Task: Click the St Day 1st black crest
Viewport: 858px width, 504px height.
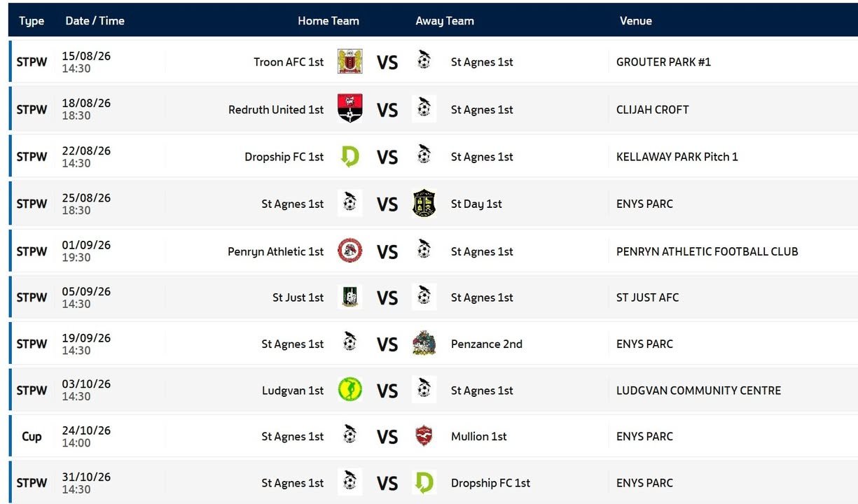Action: click(424, 204)
